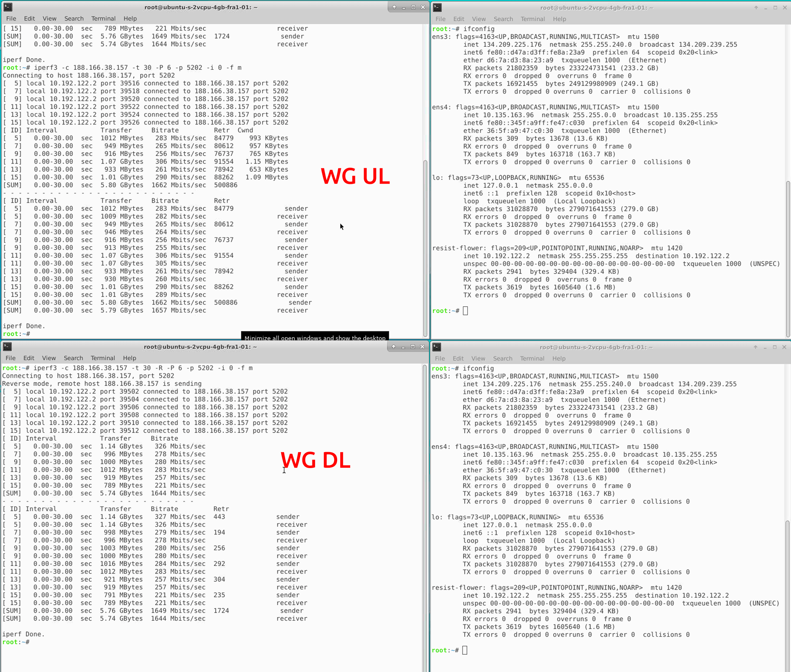The height and width of the screenshot is (672, 791).
Task: Open View menu in lower ifconfig terminal
Action: [x=478, y=358]
